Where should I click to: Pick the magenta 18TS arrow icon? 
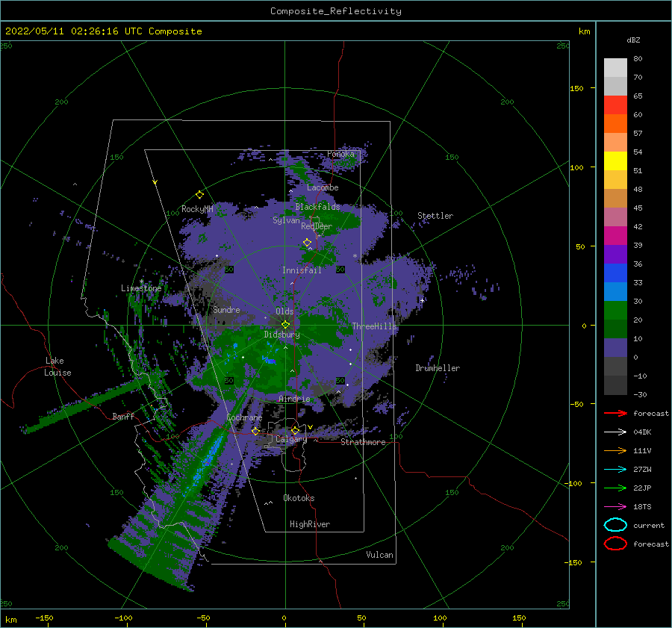[615, 507]
